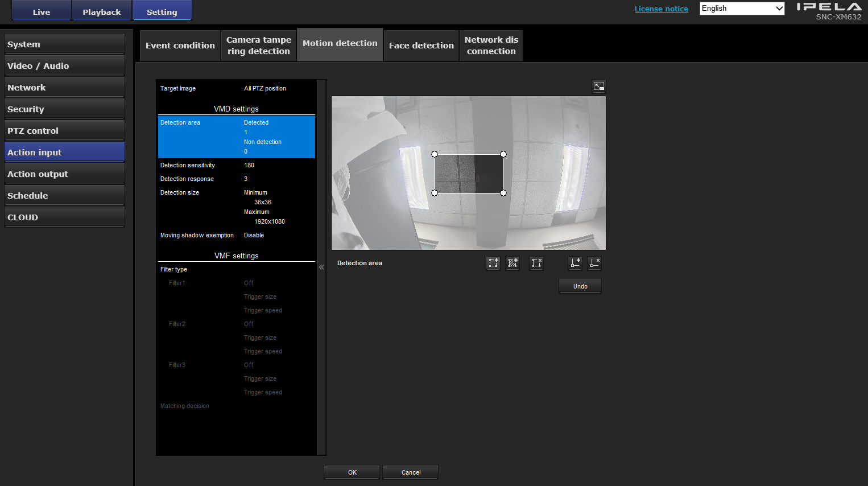Viewport: 868px width, 486px height.
Task: Enlarge the camera preview with the expand icon
Action: (x=599, y=87)
